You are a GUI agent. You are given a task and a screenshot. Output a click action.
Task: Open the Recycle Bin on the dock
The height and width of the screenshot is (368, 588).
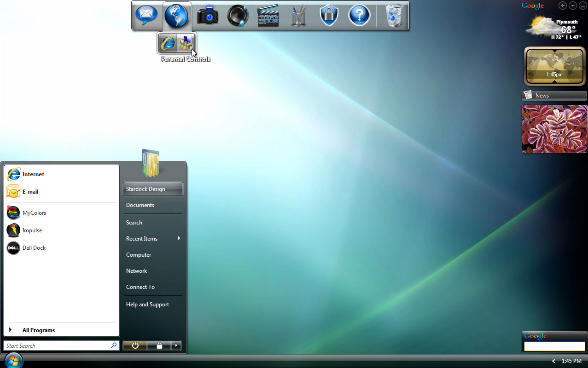coord(394,15)
